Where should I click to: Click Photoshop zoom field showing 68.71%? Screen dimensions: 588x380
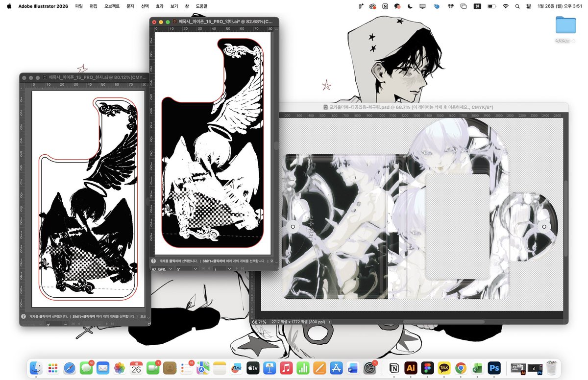point(259,322)
